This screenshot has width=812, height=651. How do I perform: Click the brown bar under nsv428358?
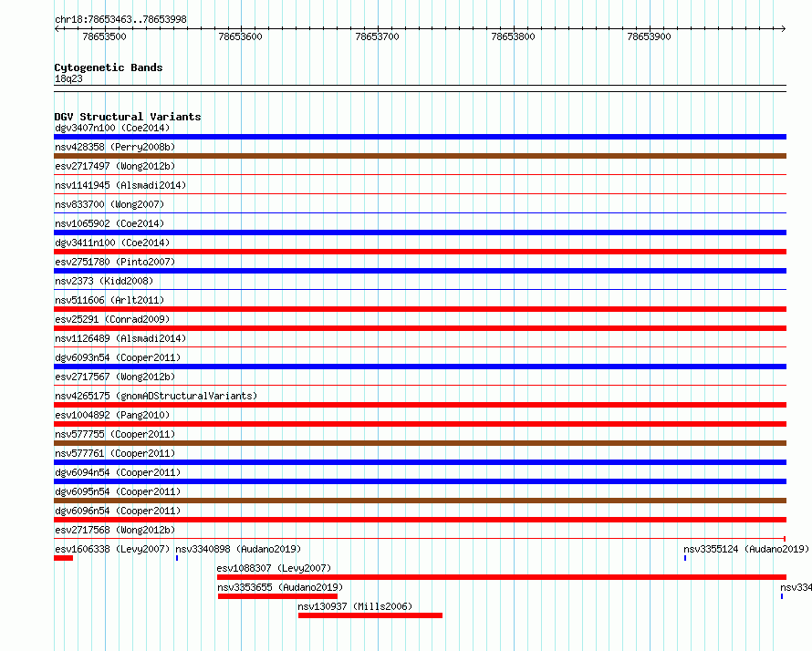(x=420, y=156)
